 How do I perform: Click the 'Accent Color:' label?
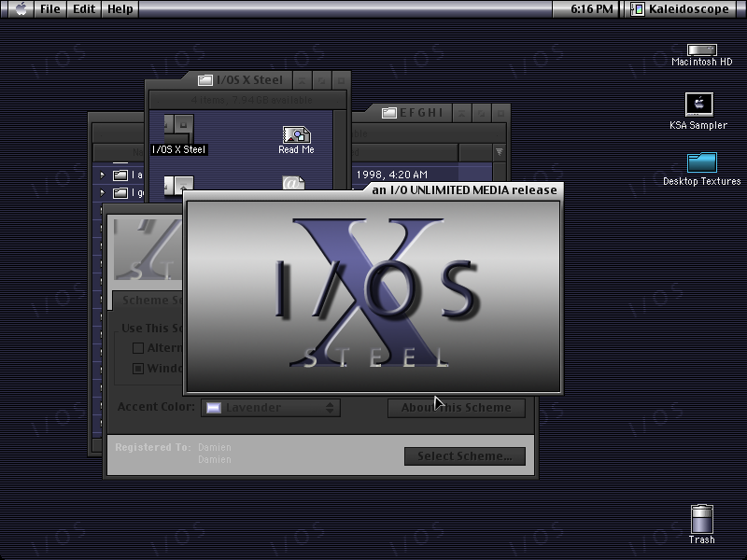(x=156, y=407)
